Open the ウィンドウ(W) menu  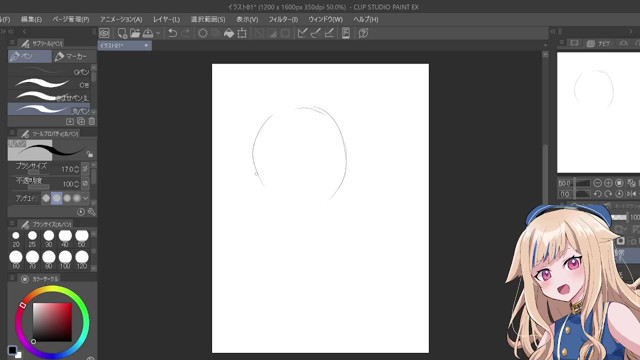325,19
